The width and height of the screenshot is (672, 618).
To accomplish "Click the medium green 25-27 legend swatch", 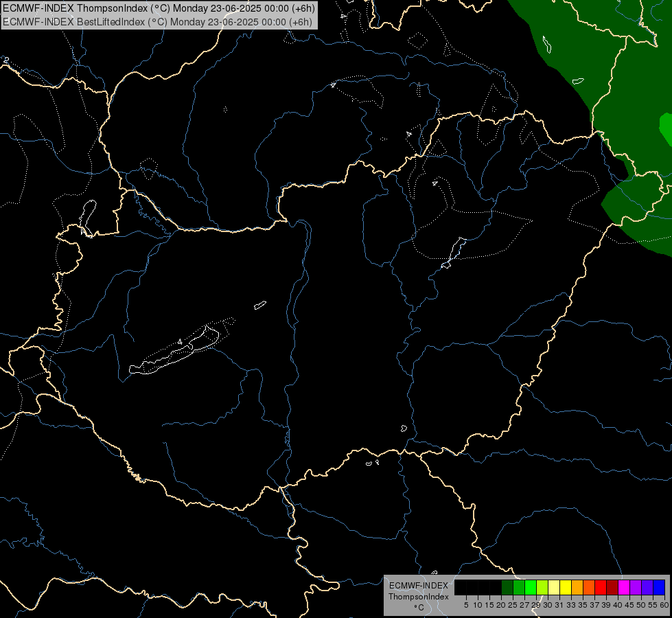I will point(519,587).
